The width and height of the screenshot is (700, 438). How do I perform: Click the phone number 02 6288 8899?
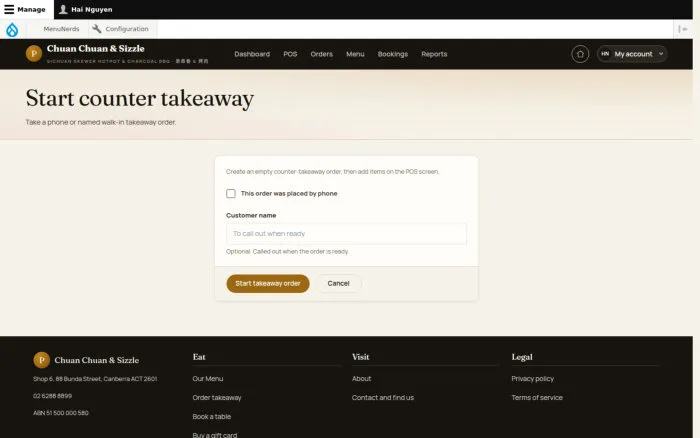click(x=52, y=396)
